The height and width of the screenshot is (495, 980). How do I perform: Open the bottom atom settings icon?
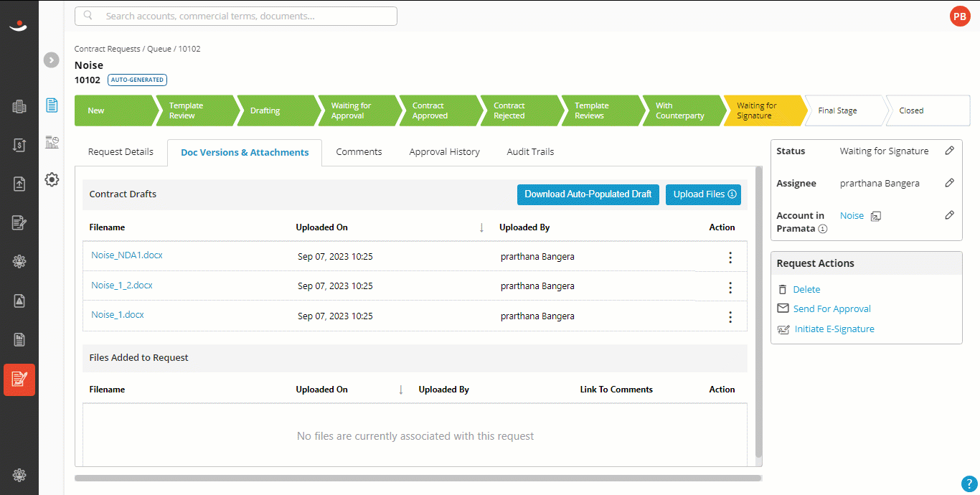pyautogui.click(x=19, y=475)
